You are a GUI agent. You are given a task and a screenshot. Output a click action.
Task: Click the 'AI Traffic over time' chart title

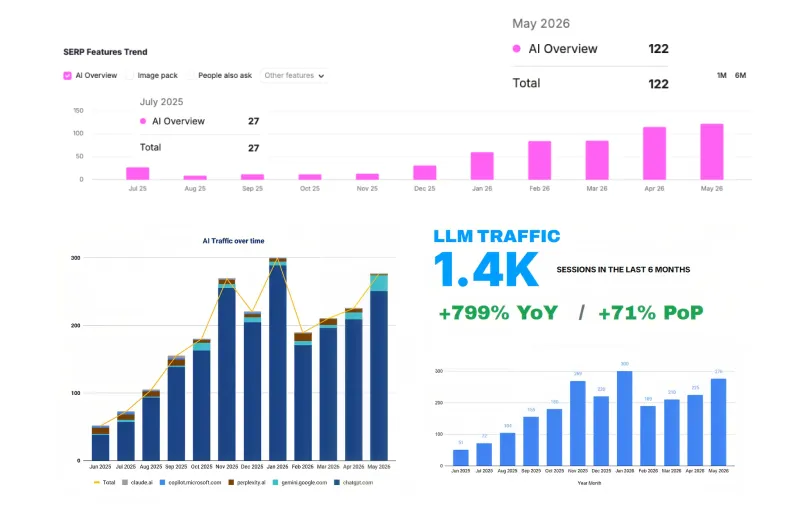(233, 241)
